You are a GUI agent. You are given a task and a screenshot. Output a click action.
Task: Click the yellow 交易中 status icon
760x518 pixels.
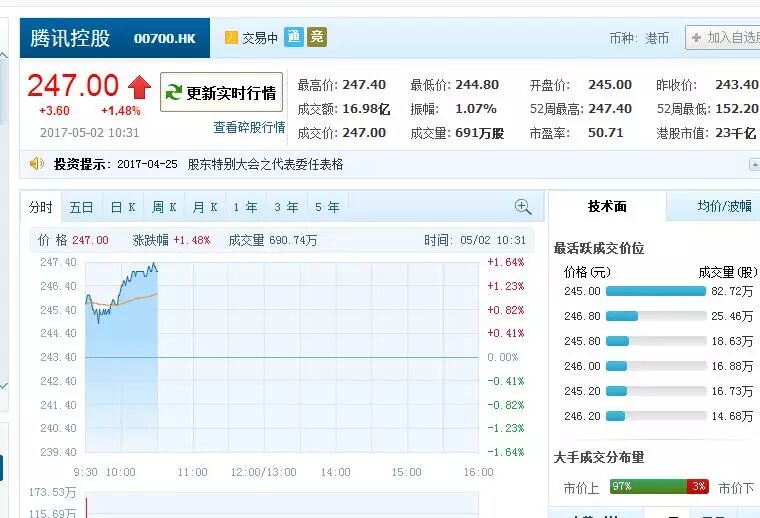pos(231,38)
